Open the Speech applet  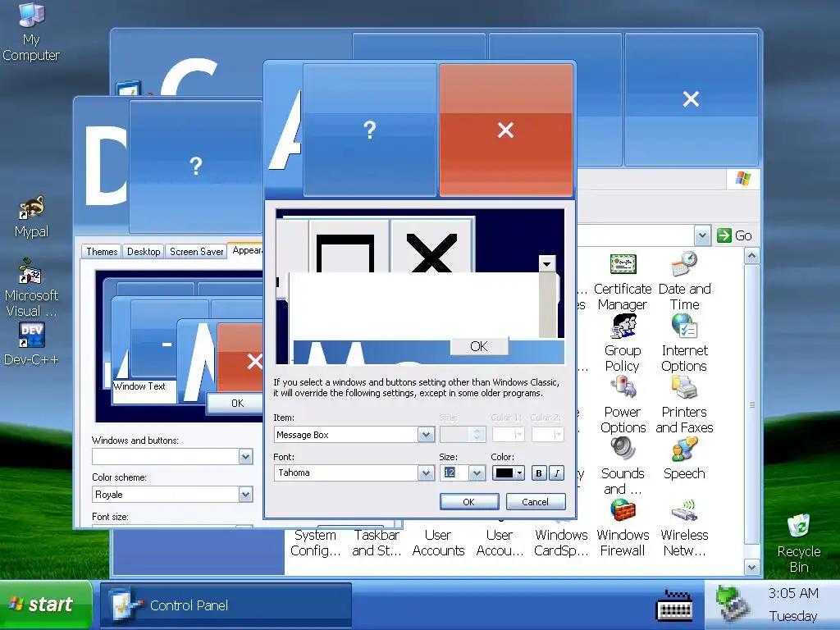[x=684, y=459]
